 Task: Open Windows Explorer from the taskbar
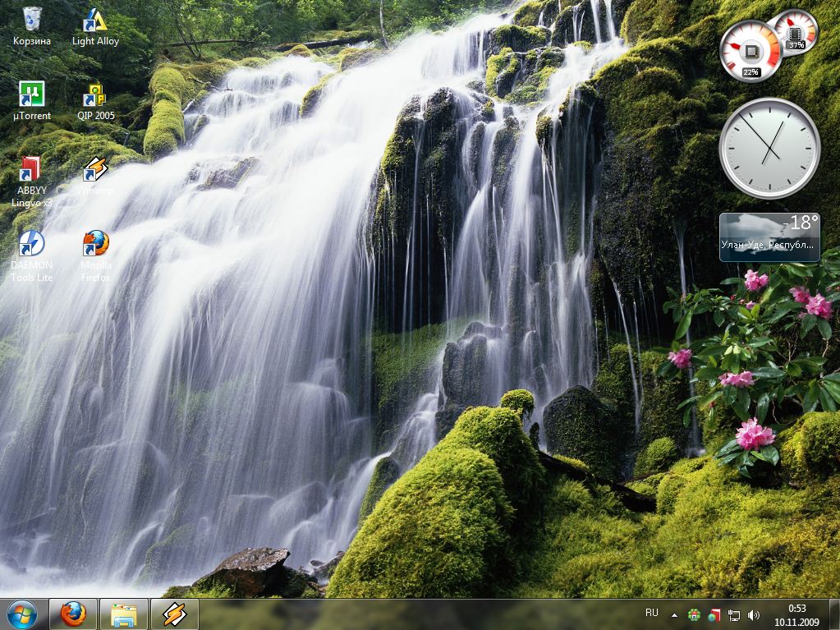coord(124,614)
